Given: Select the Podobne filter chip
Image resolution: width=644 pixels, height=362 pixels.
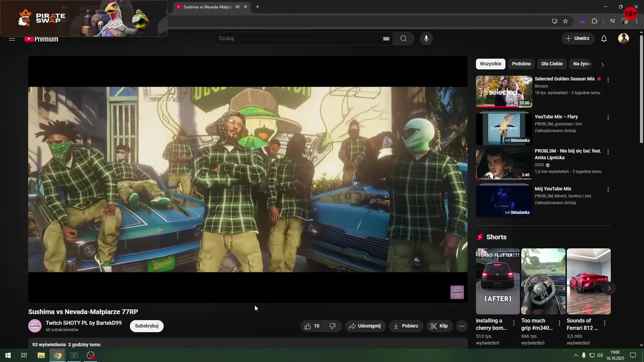Looking at the screenshot, I should click(x=521, y=64).
